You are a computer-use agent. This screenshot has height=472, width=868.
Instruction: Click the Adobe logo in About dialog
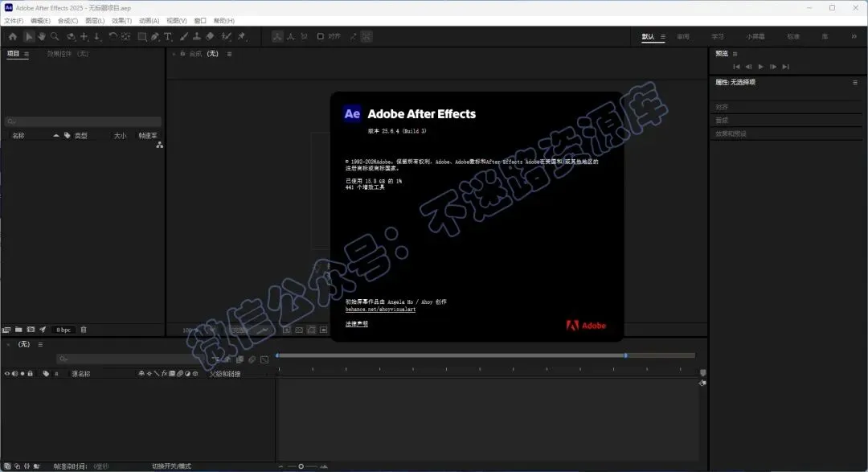click(x=586, y=326)
